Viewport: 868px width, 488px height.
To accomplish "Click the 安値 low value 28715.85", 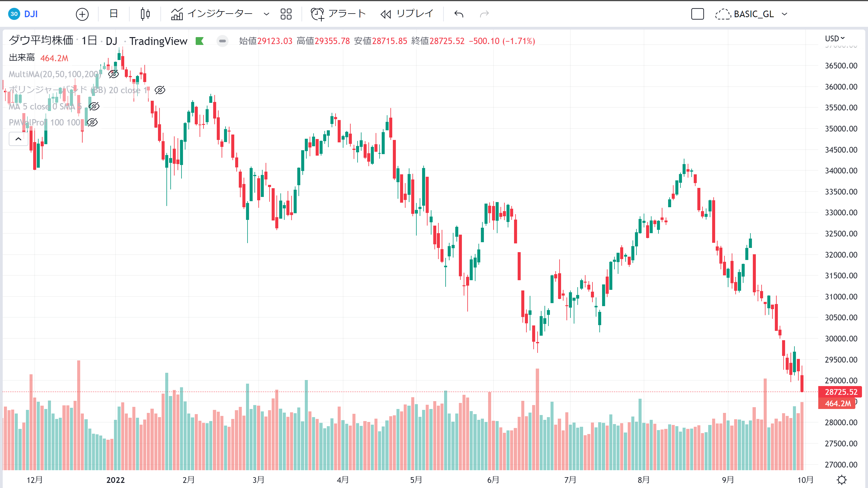I will point(390,41).
